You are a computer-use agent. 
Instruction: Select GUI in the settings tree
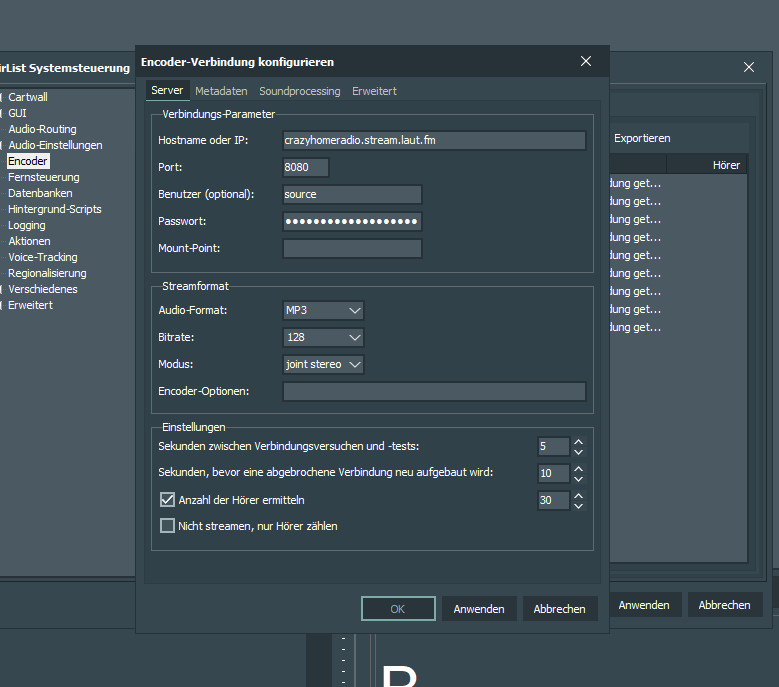17,113
